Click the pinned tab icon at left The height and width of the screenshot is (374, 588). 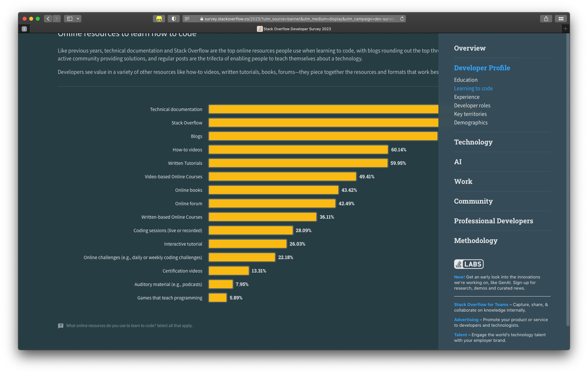(x=24, y=29)
